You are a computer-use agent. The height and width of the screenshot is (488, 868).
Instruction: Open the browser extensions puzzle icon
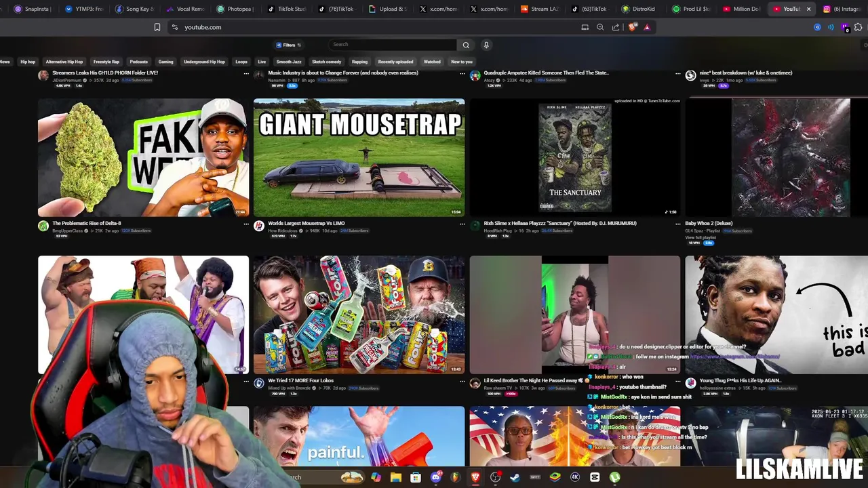[859, 27]
